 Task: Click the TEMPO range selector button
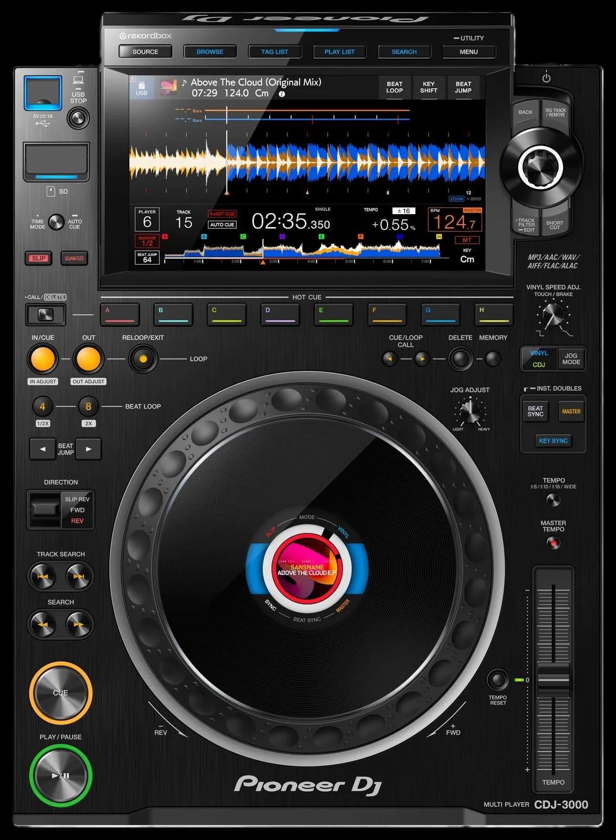(x=553, y=500)
